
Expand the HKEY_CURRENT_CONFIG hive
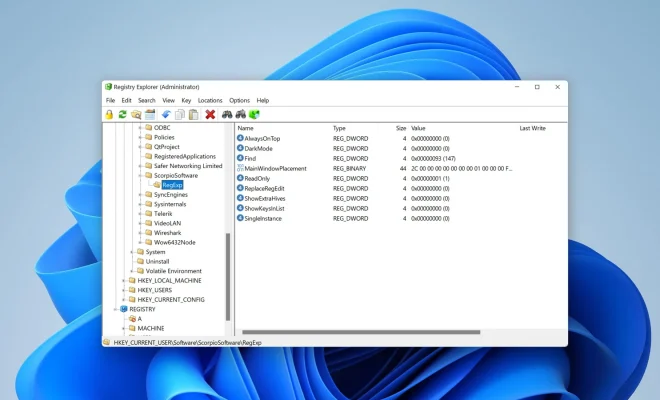(x=124, y=299)
